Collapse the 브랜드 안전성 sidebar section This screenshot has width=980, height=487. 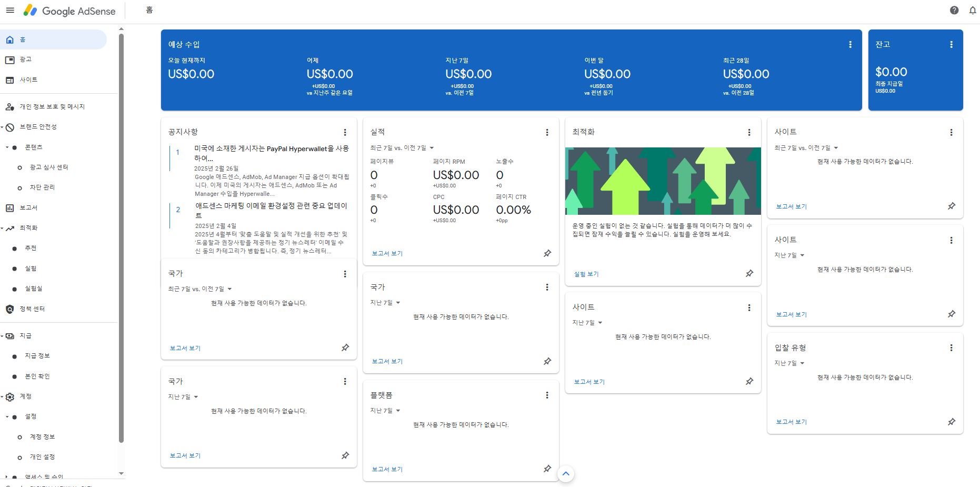click(x=2, y=127)
